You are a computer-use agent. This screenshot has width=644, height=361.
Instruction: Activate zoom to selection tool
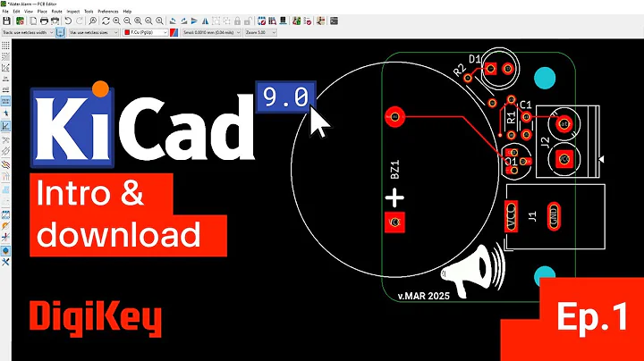159,21
